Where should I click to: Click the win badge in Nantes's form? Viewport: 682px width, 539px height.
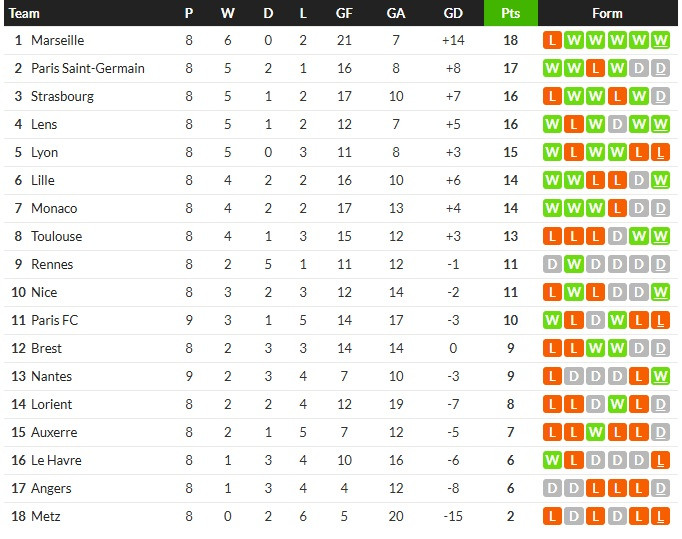coord(661,377)
